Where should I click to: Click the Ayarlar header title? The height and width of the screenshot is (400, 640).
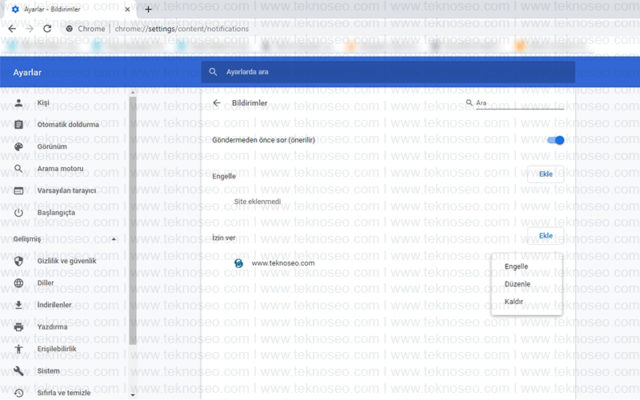pos(27,72)
